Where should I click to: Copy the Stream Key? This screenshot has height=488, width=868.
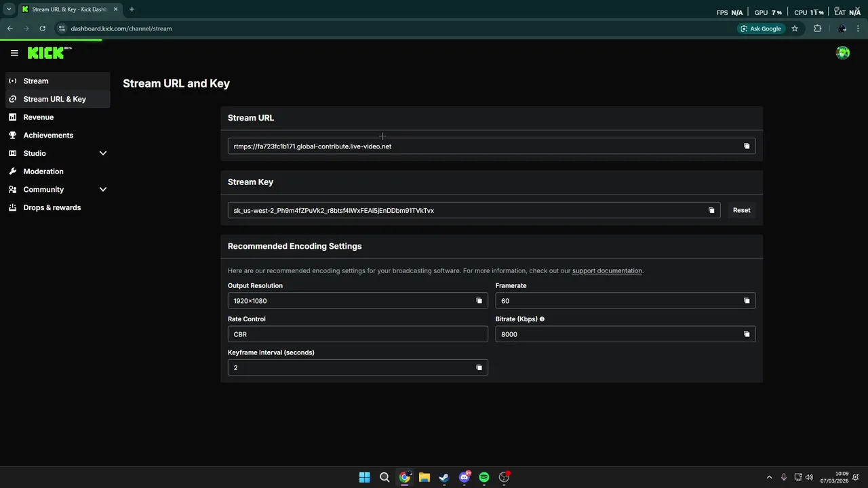pyautogui.click(x=711, y=210)
